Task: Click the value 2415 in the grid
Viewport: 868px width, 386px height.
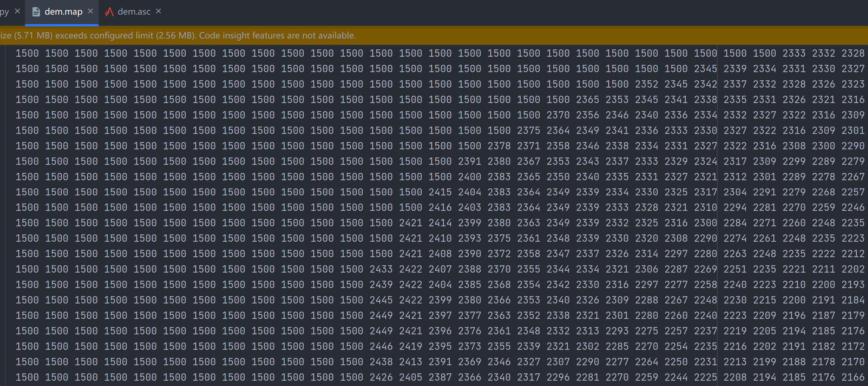Action: [x=440, y=192]
